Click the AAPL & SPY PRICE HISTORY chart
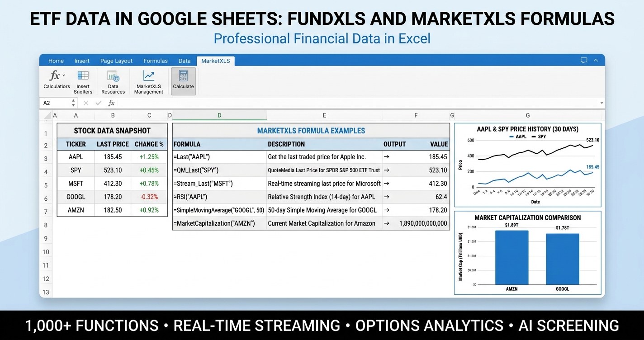644x340 pixels. pos(528,165)
